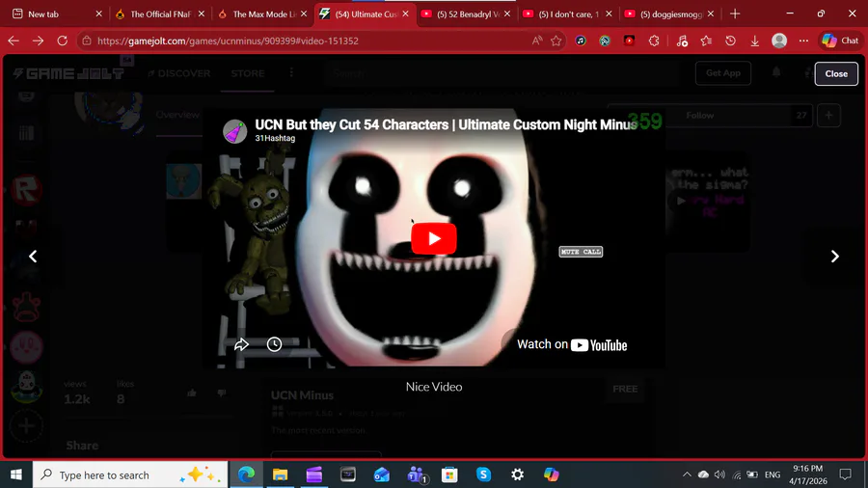Open Microsoft Teams from taskbar
Viewport: 868px width, 488px height.
point(416,474)
